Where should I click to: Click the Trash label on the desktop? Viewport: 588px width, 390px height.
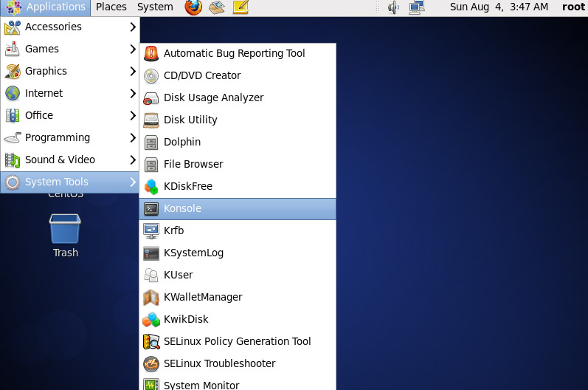65,253
